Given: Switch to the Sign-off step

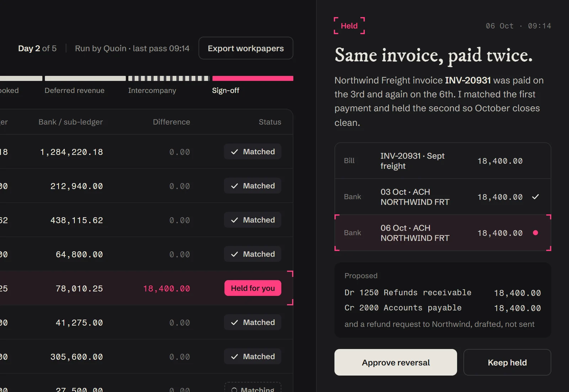Looking at the screenshot, I should coord(225,90).
